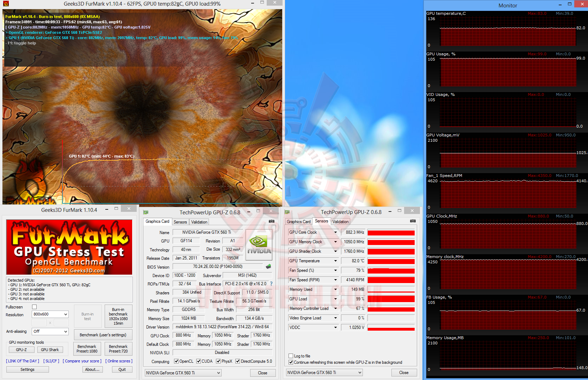Image resolution: width=588 pixels, height=380 pixels.
Task: Launch the GPU-Z monitoring tool button
Action: 21,350
